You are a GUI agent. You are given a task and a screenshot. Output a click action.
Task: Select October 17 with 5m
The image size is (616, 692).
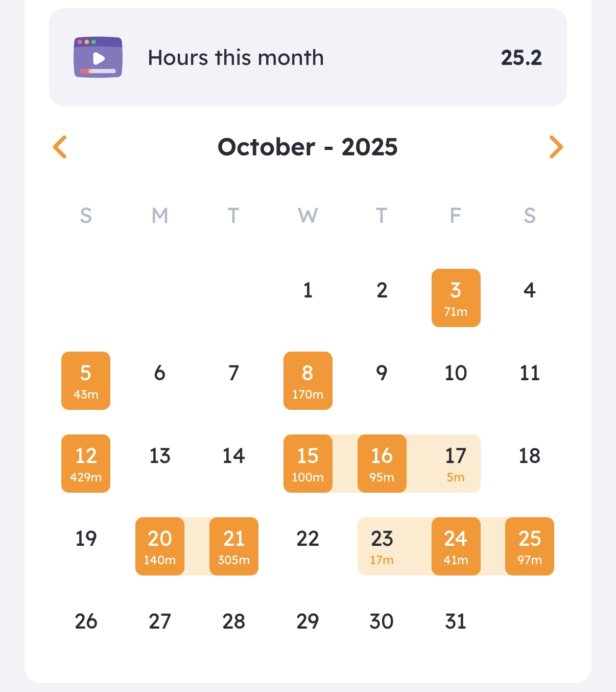point(456,464)
